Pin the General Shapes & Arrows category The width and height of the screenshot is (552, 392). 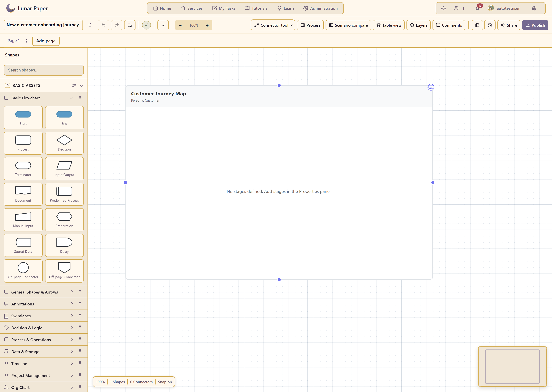pos(80,292)
